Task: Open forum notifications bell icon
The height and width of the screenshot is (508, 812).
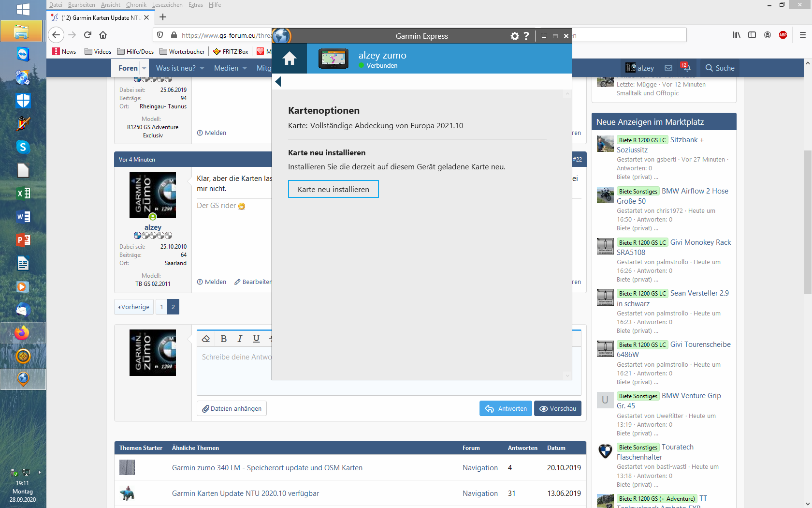Action: point(686,68)
